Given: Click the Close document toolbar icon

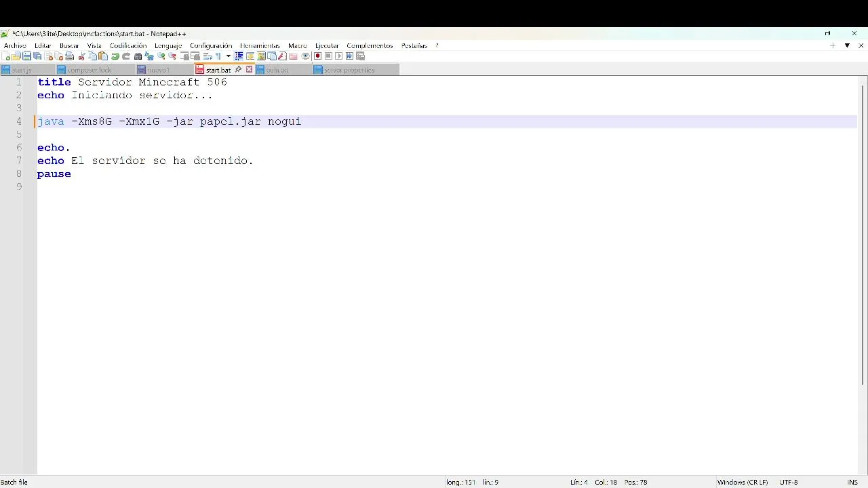Looking at the screenshot, I should click(48, 56).
